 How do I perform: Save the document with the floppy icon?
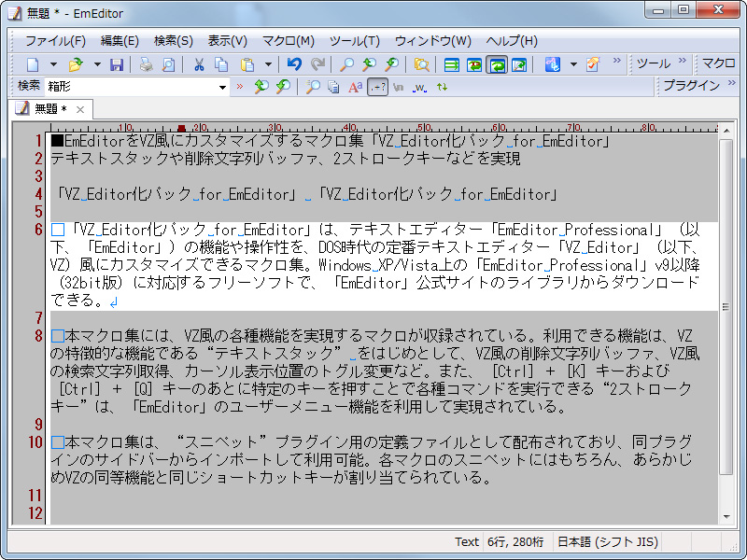coord(116,64)
